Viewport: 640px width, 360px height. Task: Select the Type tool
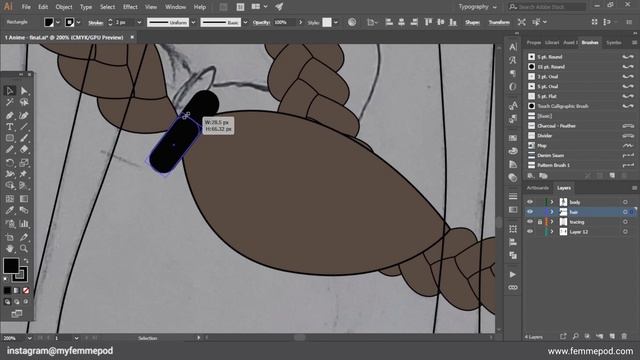coord(10,127)
